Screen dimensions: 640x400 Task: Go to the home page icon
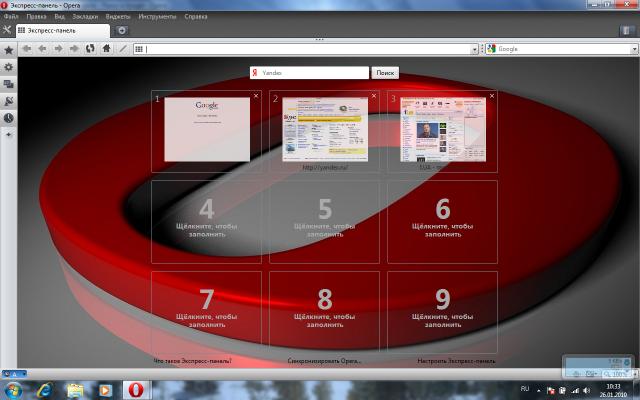pos(107,49)
